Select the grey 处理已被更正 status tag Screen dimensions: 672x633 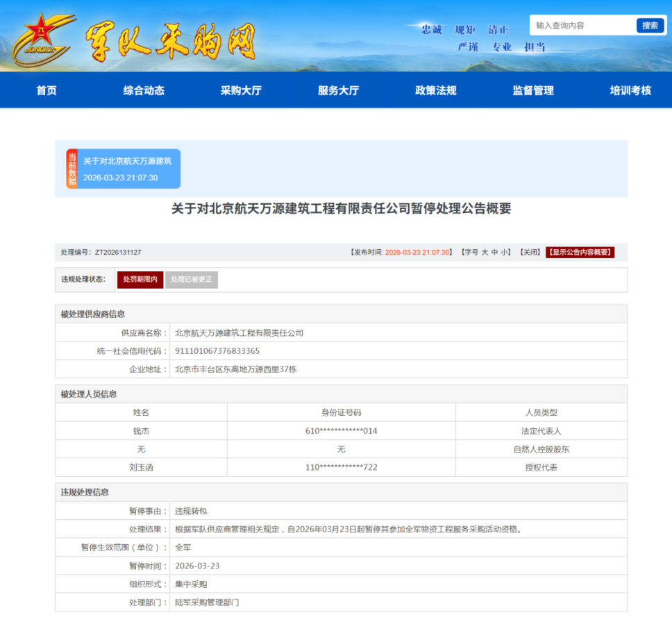[x=192, y=280]
